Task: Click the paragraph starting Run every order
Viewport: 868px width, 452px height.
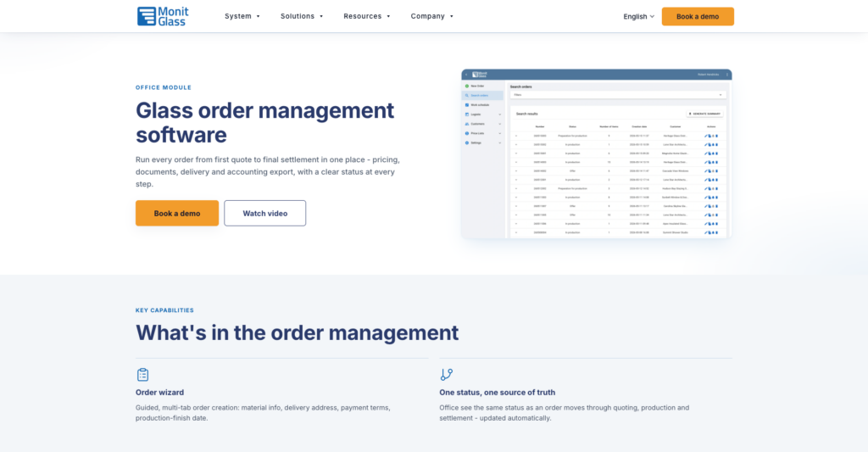Action: coord(268,171)
